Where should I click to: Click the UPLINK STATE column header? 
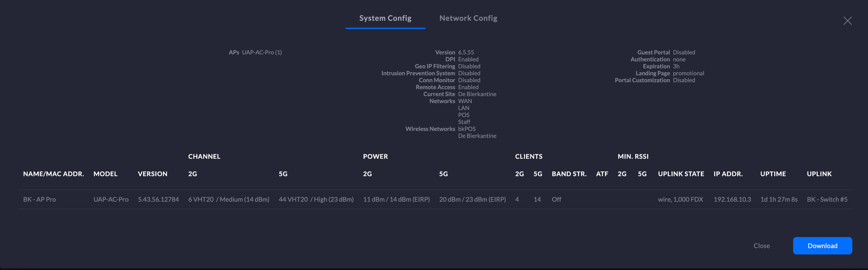681,174
